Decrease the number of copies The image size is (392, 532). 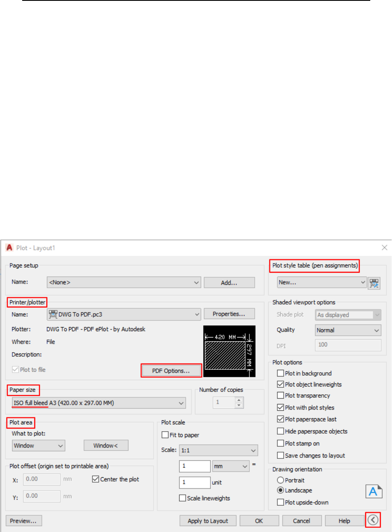click(x=238, y=406)
